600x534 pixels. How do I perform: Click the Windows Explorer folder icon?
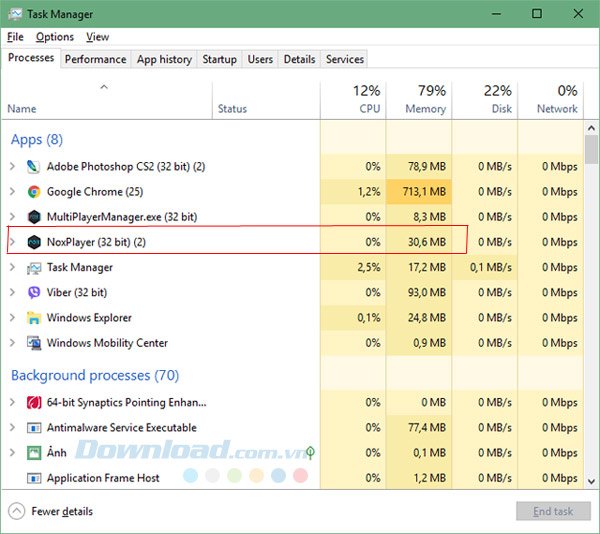34,318
